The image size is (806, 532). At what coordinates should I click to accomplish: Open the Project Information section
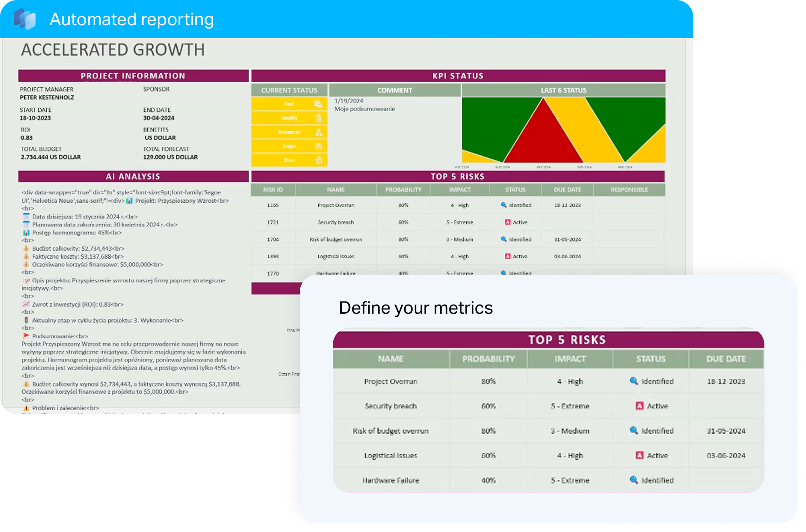pos(133,75)
